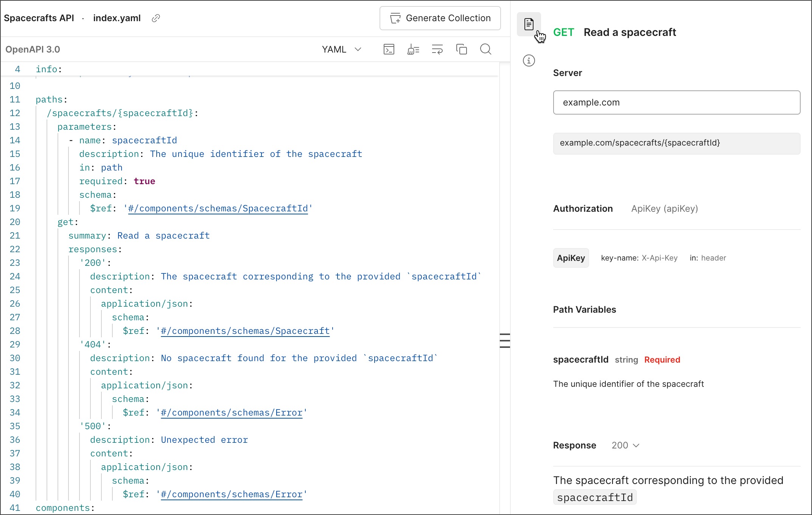Search the document with the magnifier icon

tap(486, 49)
